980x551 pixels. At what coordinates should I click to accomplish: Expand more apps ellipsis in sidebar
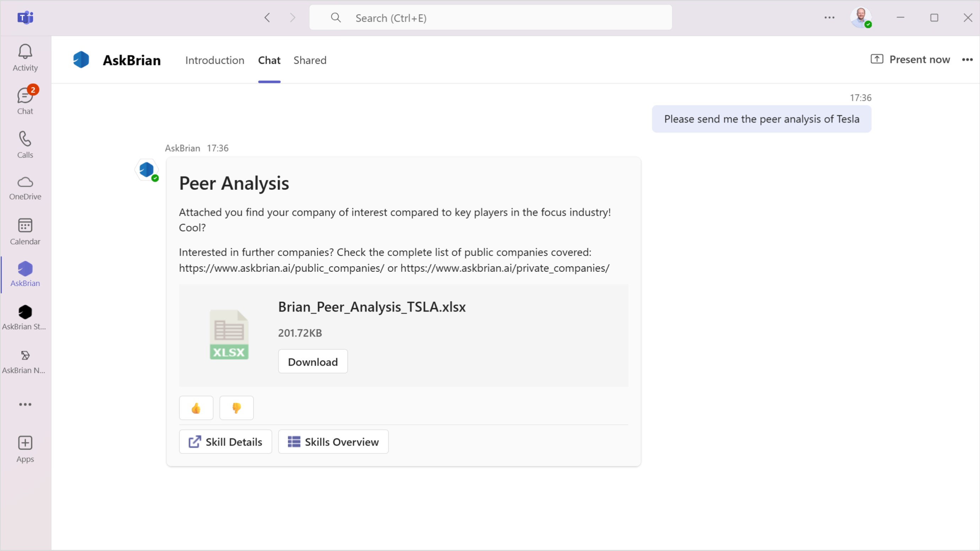[x=25, y=404]
